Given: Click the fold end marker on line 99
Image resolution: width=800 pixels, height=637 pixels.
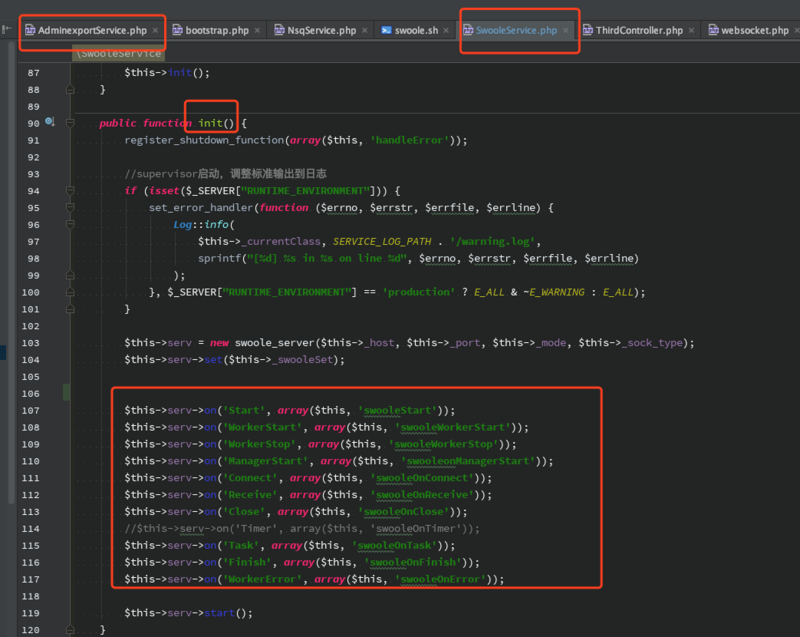Looking at the screenshot, I should pos(70,275).
